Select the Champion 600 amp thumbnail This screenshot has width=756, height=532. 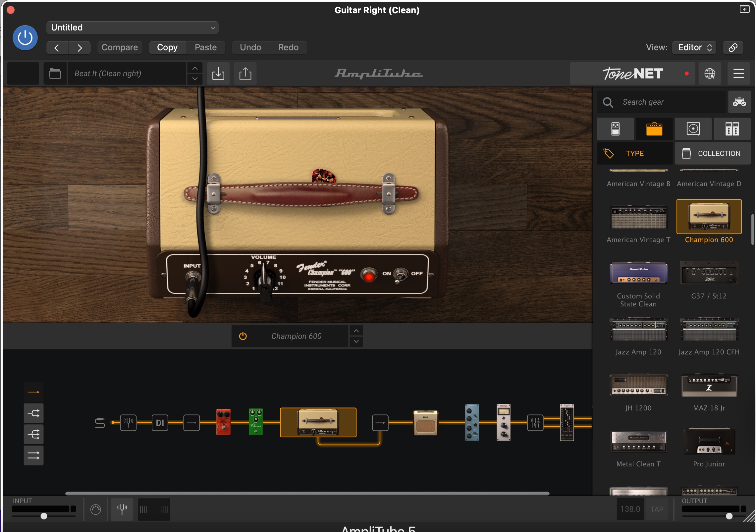pos(709,217)
